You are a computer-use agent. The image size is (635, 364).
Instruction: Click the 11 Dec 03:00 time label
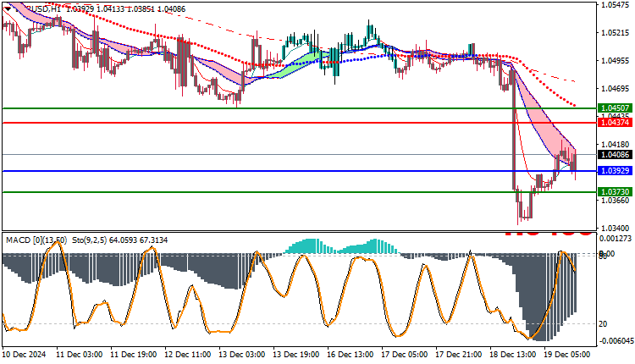[79, 355]
